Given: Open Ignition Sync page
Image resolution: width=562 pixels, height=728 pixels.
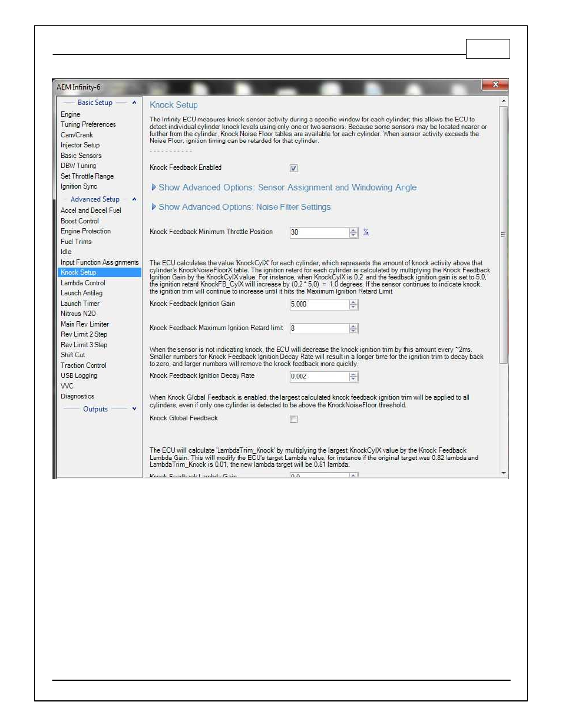Looking at the screenshot, I should point(79,186).
